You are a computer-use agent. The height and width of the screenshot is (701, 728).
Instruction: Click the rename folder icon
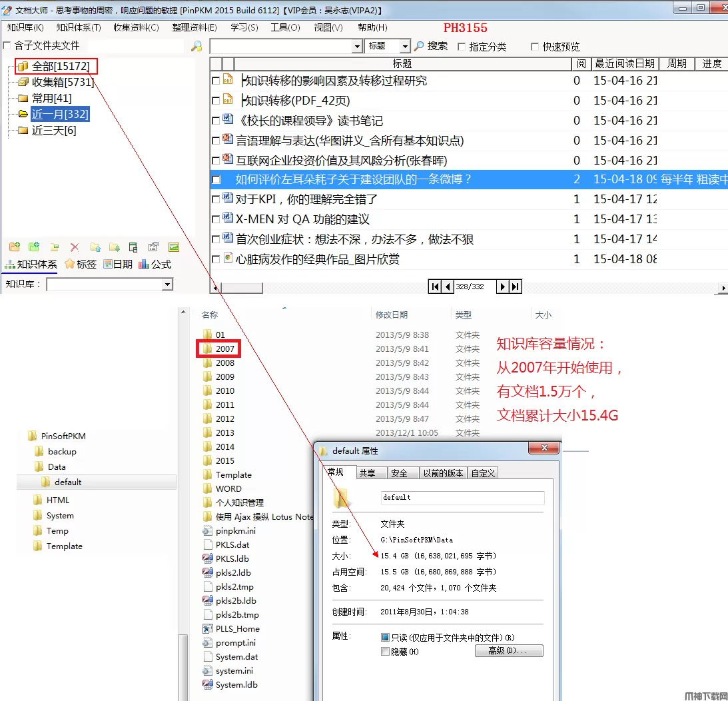coord(55,247)
